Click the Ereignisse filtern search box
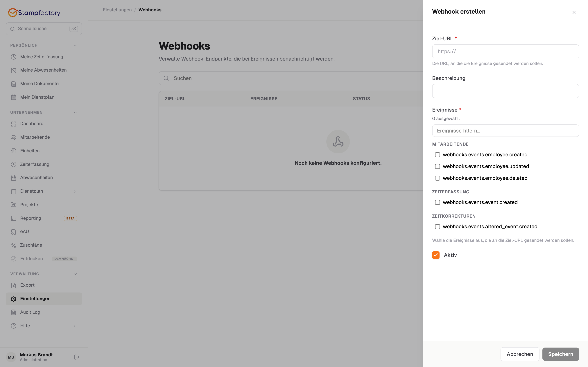588x367 pixels. (505, 131)
